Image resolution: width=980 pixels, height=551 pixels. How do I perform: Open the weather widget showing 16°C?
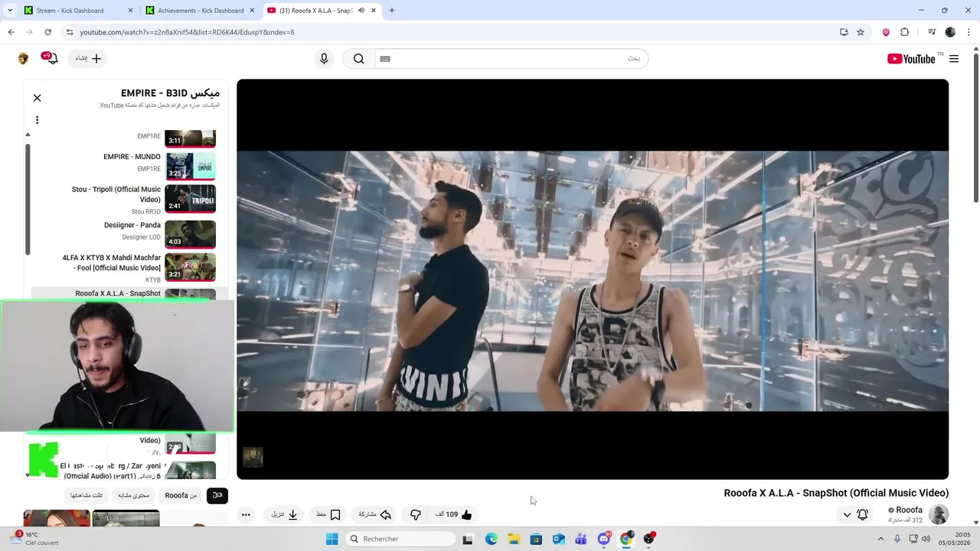(x=34, y=539)
